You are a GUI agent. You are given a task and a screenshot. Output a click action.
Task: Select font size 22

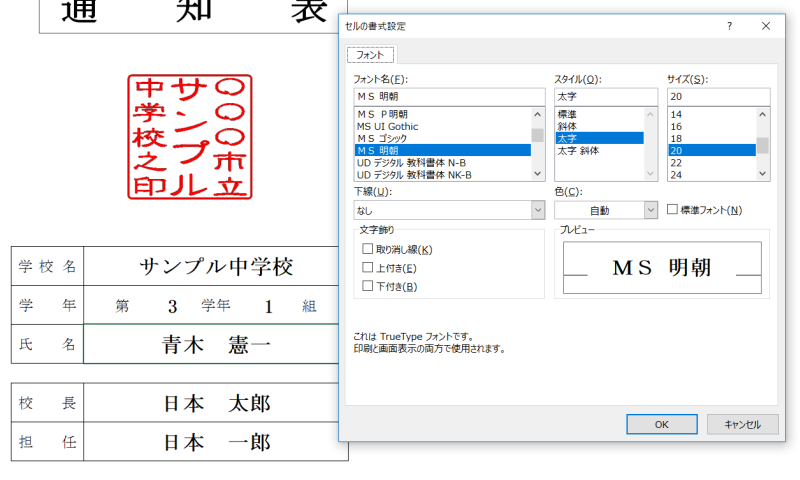click(712, 163)
